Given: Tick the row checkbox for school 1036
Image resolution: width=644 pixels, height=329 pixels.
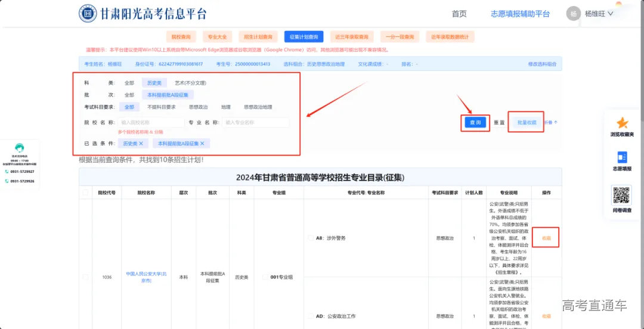Looking at the screenshot, I should (x=85, y=277).
